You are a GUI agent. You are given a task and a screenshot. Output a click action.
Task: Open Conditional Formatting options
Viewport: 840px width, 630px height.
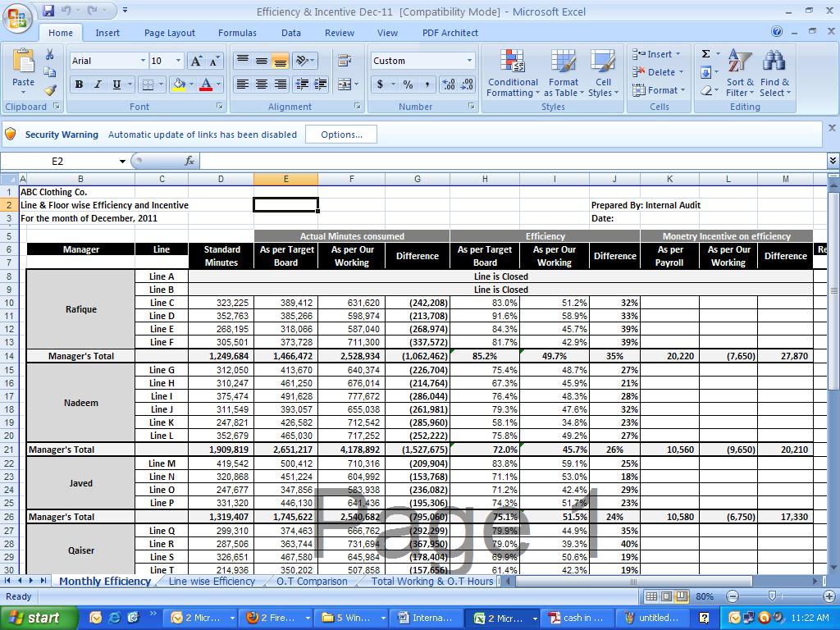pos(512,74)
